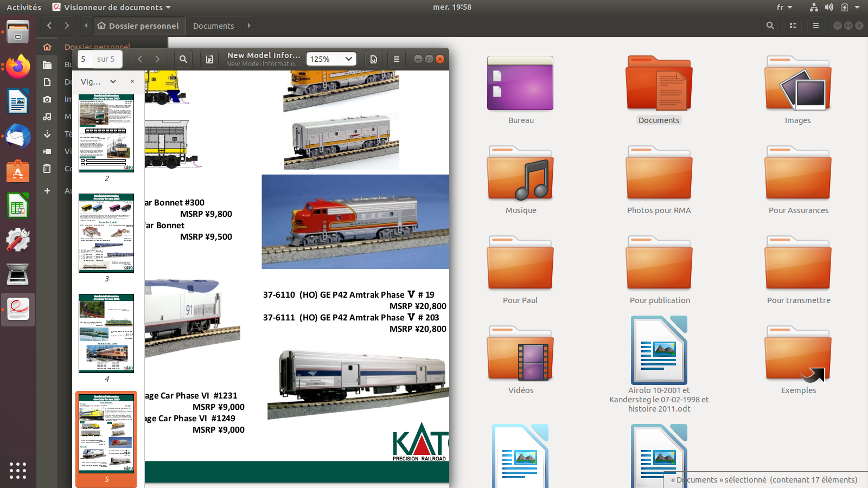Open the system menu arrow in top bar
This screenshot has width=868, height=488.
tap(857, 7)
